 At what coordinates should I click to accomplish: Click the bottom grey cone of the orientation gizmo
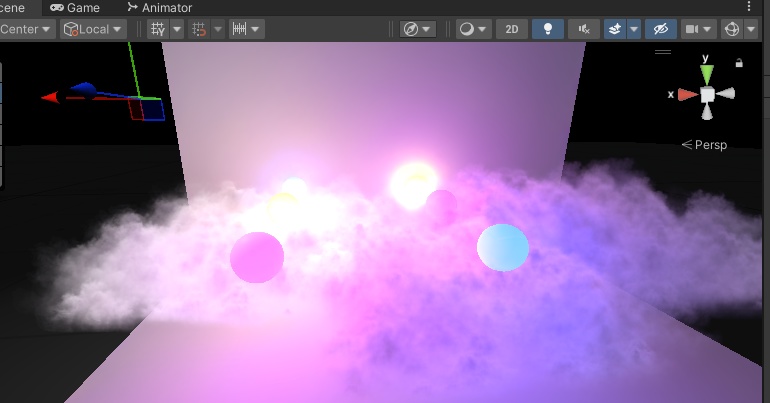(707, 112)
